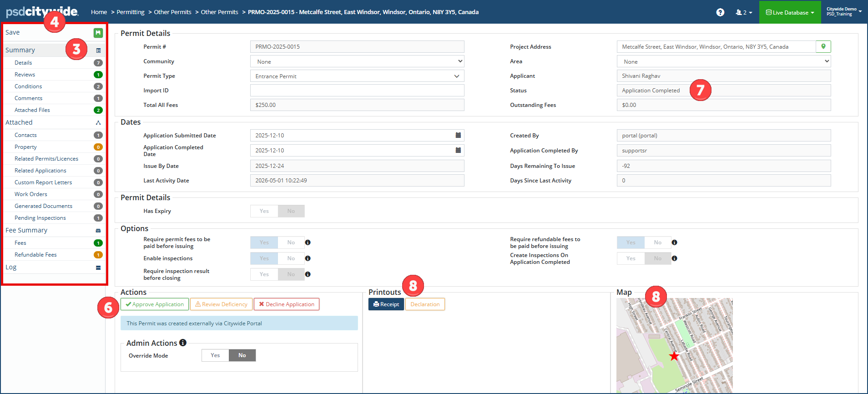Viewport: 868px width, 394px height.
Task: Open the help question mark icon
Action: point(720,12)
